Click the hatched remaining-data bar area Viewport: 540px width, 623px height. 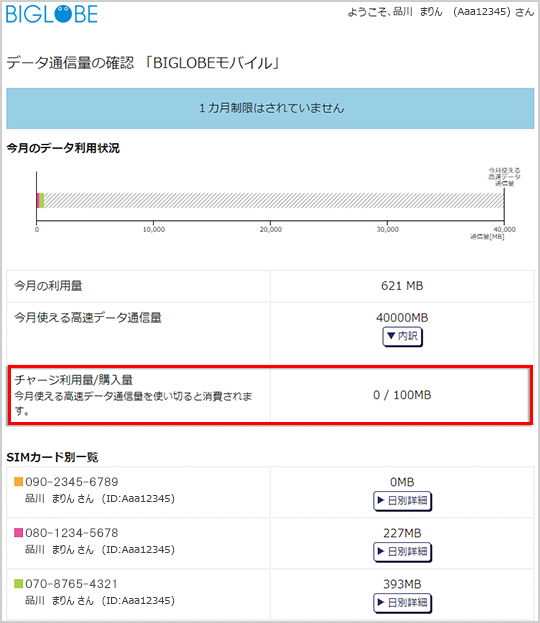(274, 200)
